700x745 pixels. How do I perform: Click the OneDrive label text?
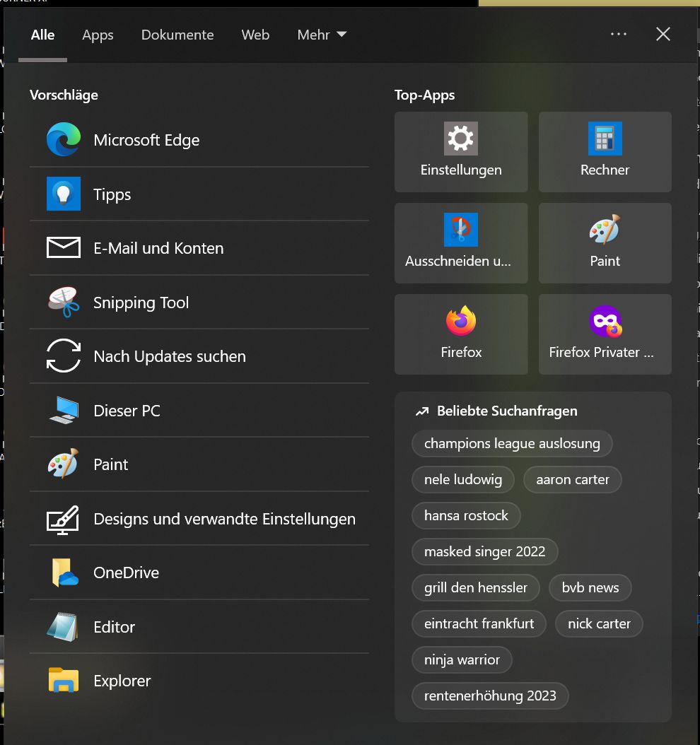click(126, 573)
